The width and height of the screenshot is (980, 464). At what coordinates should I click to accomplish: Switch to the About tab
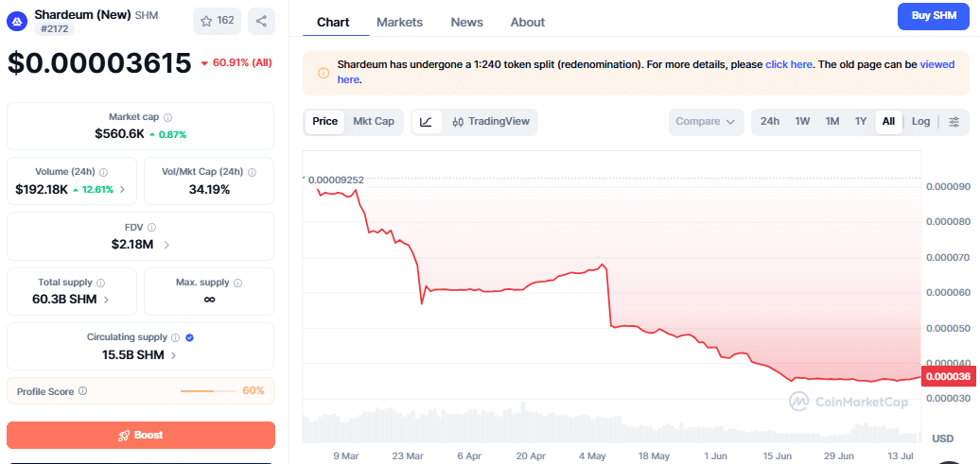click(x=528, y=23)
